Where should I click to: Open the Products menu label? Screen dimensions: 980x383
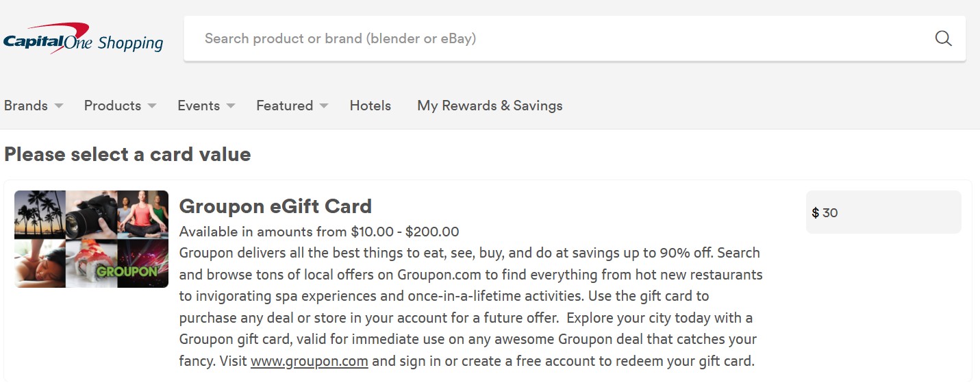point(112,106)
